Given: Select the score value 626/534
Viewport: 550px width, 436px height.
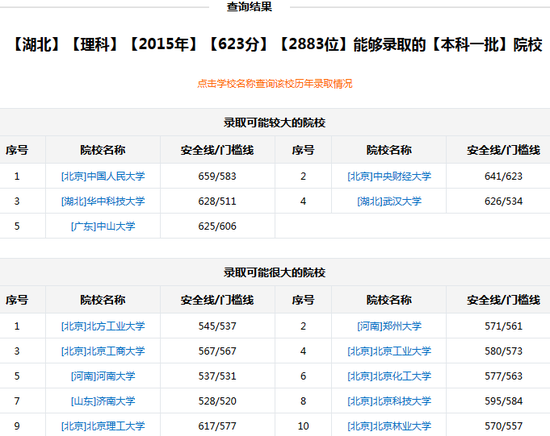Looking at the screenshot, I should [x=503, y=201].
